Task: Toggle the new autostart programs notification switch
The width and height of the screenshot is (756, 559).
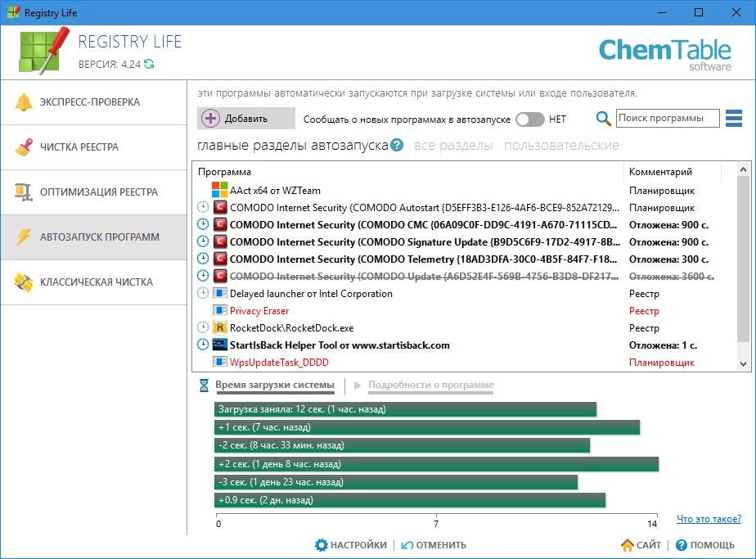Action: coord(529,119)
